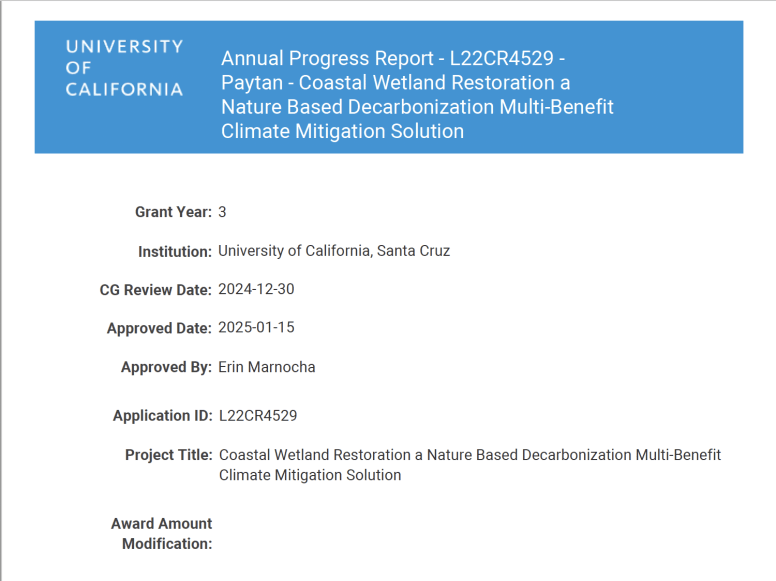This screenshot has height=581, width=776.
Task: Select University of California, Santa Cruz text
Action: (x=334, y=251)
